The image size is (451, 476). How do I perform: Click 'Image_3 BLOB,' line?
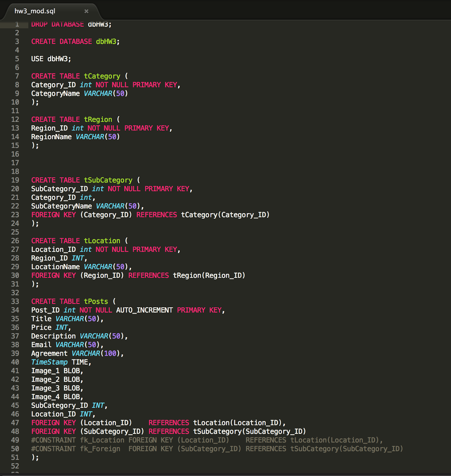click(57, 388)
